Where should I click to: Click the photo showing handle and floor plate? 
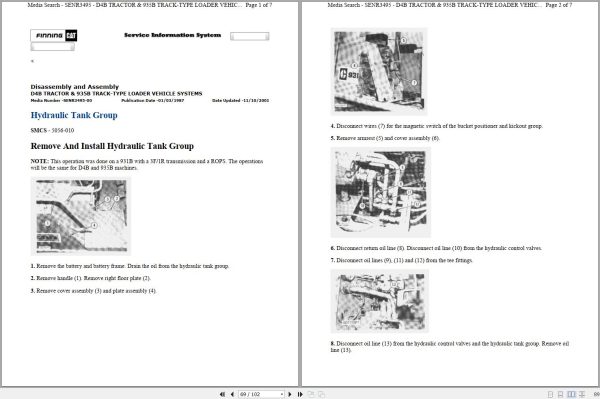[81, 216]
